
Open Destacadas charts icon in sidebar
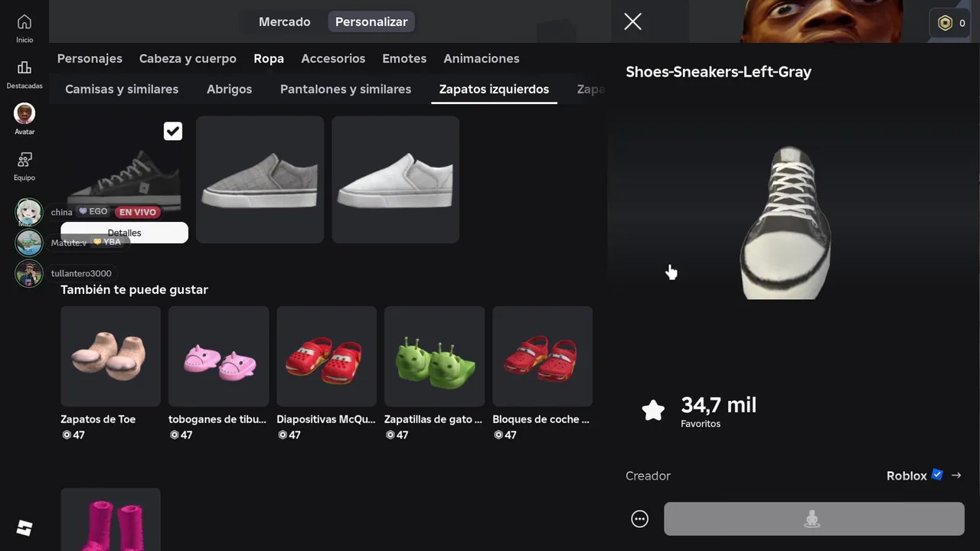(24, 68)
